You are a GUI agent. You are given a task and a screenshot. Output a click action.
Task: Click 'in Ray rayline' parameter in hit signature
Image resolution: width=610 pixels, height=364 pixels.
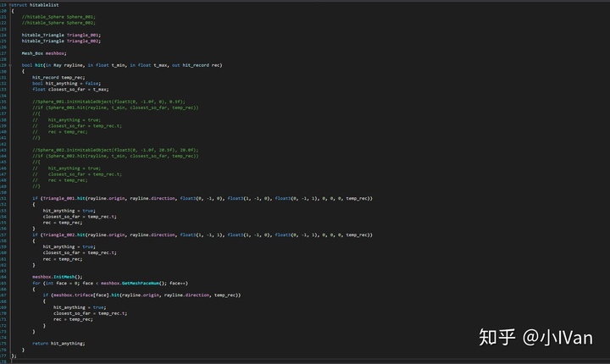pyautogui.click(x=63, y=65)
